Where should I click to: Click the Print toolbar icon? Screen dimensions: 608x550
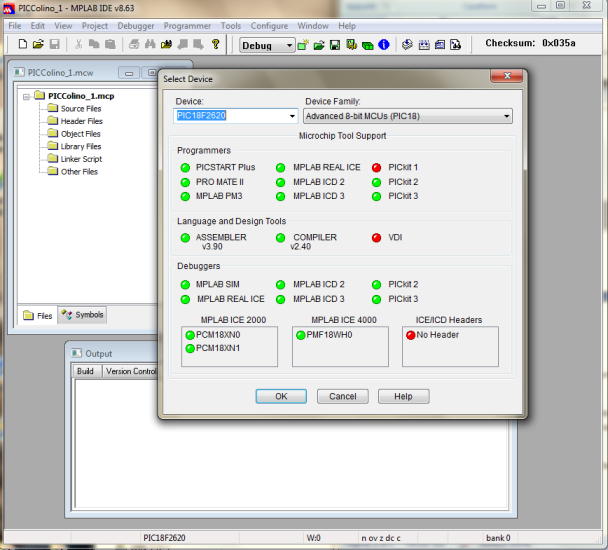(x=134, y=44)
